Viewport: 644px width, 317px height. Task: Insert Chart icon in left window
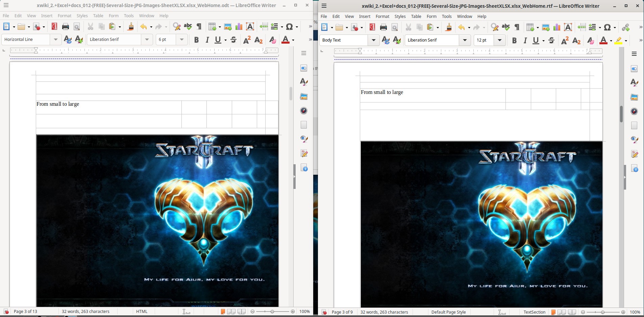click(239, 27)
